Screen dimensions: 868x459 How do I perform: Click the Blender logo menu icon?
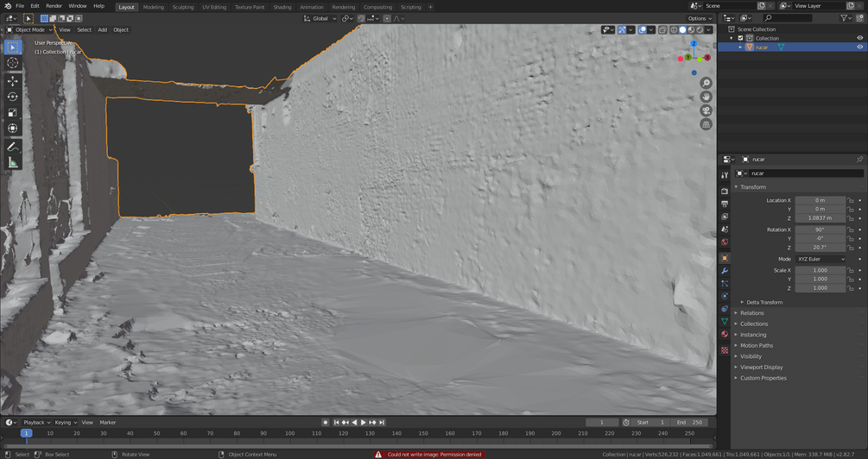(x=7, y=6)
